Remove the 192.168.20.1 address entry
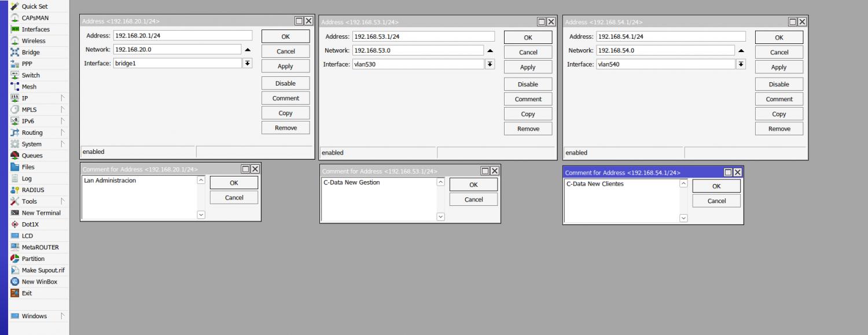The height and width of the screenshot is (335, 868). pyautogui.click(x=285, y=127)
